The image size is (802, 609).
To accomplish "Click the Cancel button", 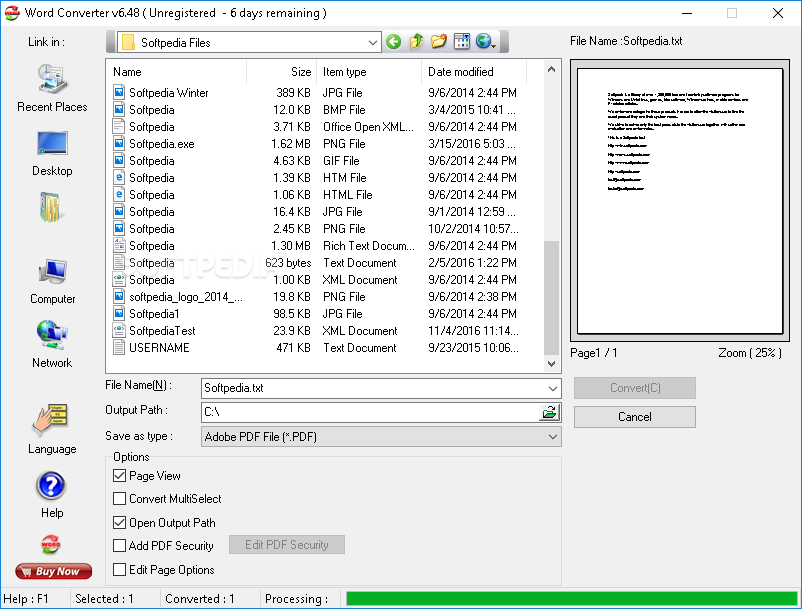I will [x=635, y=417].
